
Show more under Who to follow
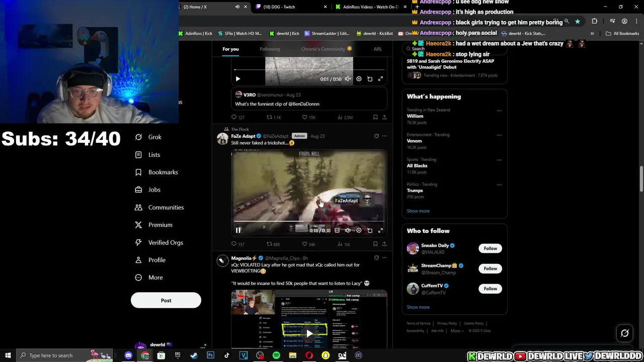click(x=418, y=307)
